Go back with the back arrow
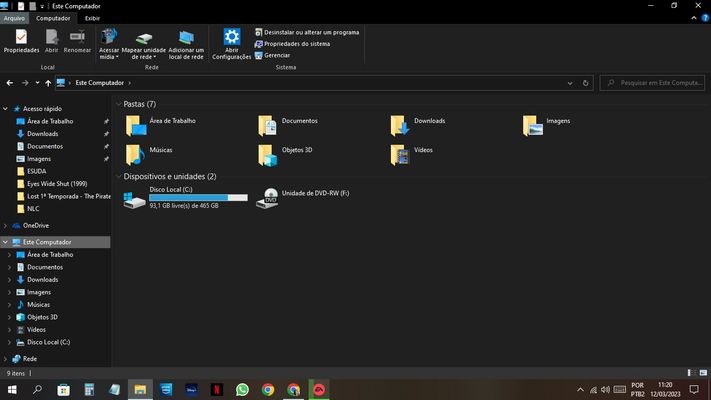 click(10, 83)
